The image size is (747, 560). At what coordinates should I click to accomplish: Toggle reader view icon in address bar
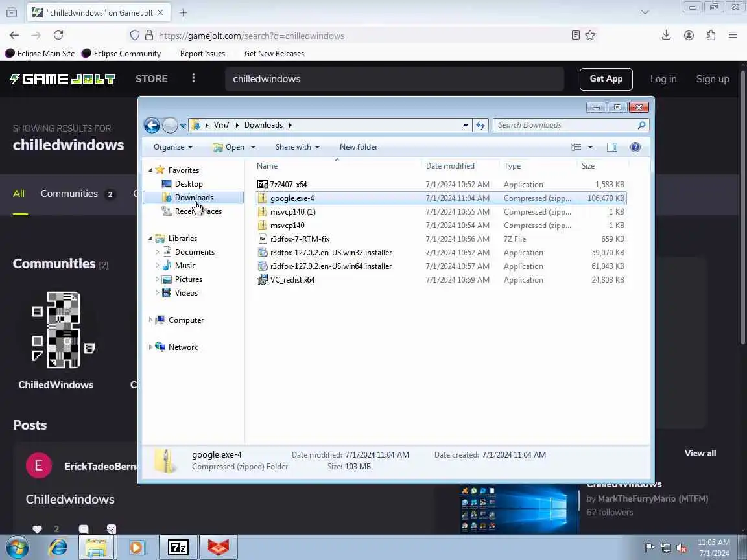(576, 35)
